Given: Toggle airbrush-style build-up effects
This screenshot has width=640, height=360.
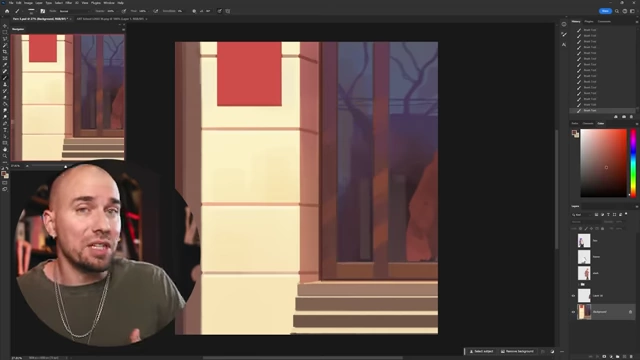Looking at the screenshot, I should coord(156,11).
